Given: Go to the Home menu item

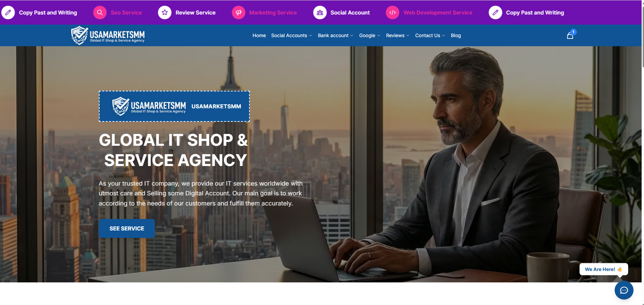Looking at the screenshot, I should [x=259, y=35].
